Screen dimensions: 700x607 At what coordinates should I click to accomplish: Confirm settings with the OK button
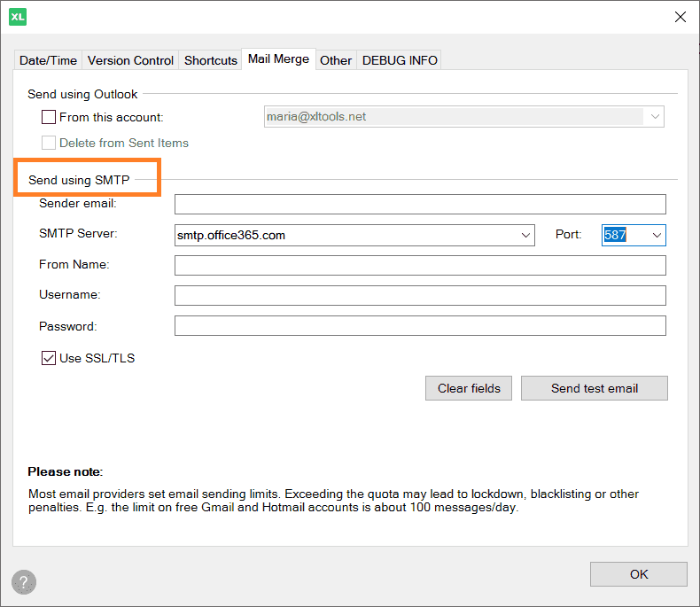pyautogui.click(x=638, y=574)
